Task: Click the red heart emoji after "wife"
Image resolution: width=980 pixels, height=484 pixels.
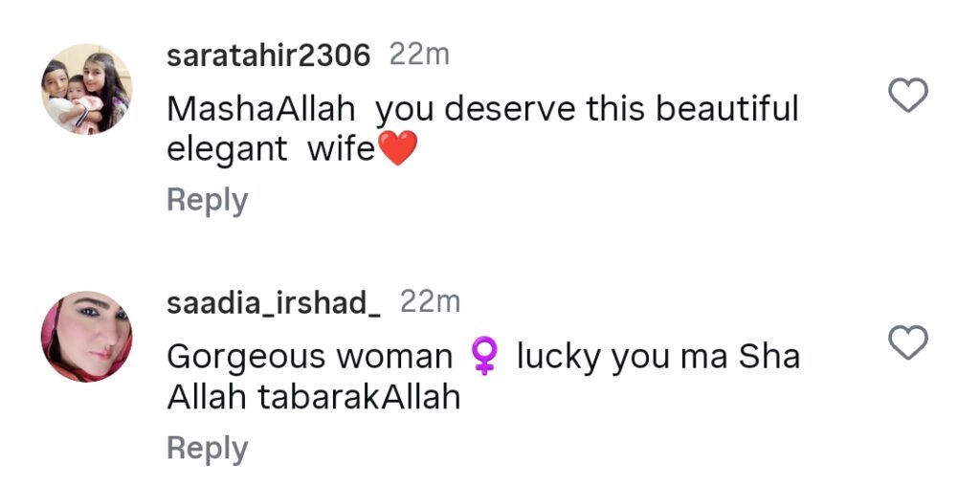Action: point(398,150)
